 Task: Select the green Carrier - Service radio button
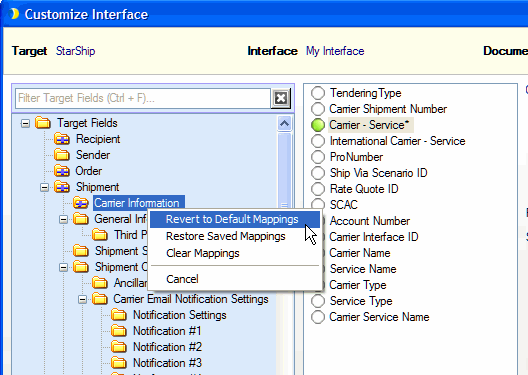(x=318, y=125)
